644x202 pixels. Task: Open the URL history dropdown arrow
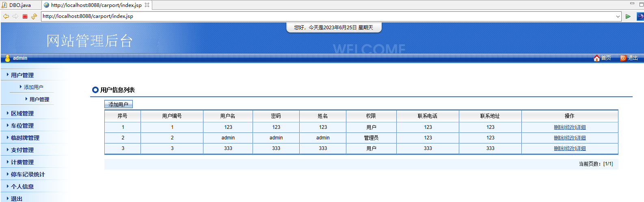click(618, 17)
